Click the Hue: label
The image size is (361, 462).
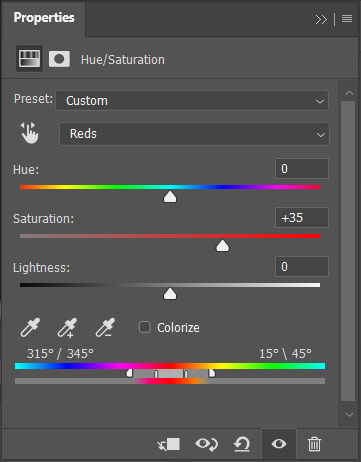tap(26, 170)
